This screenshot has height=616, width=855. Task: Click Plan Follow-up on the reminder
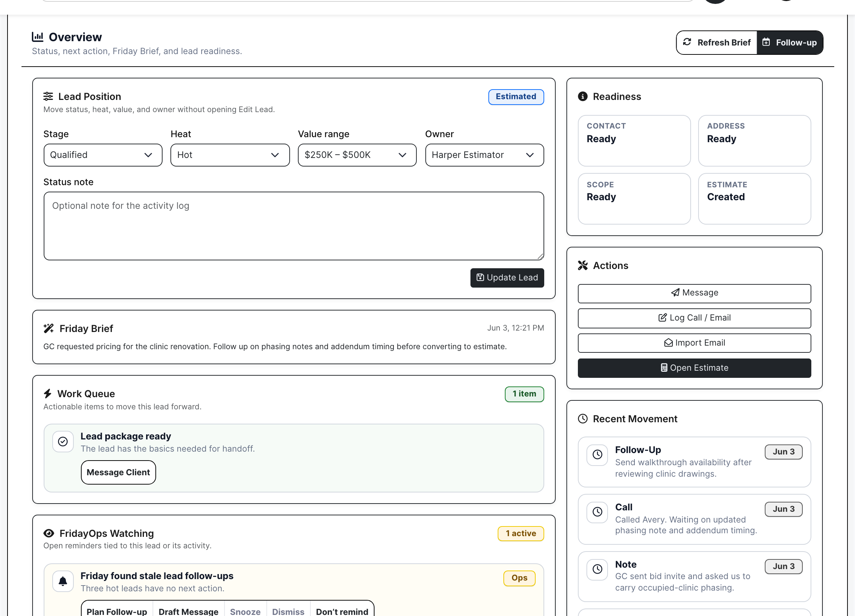coord(117,611)
